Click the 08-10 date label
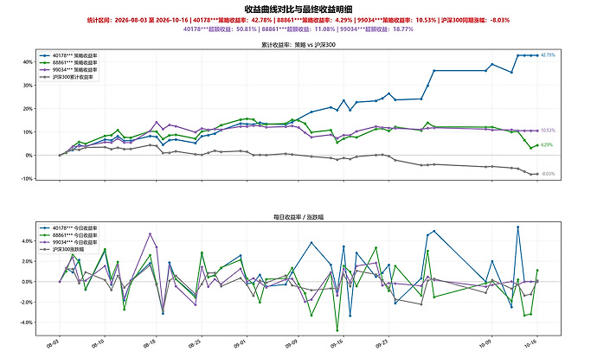The width and height of the screenshot is (597, 364). pyautogui.click(x=99, y=344)
